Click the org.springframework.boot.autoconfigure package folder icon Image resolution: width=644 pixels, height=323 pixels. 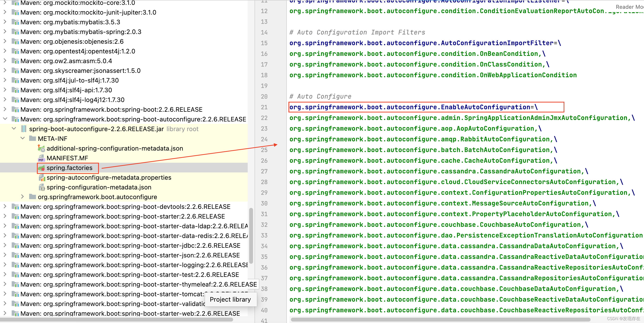click(33, 197)
